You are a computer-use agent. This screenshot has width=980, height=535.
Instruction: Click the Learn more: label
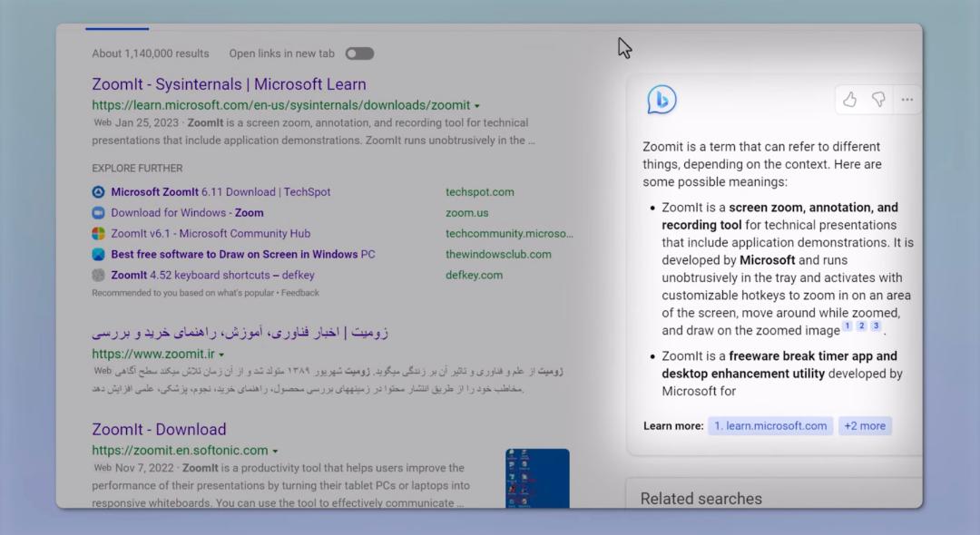(673, 426)
